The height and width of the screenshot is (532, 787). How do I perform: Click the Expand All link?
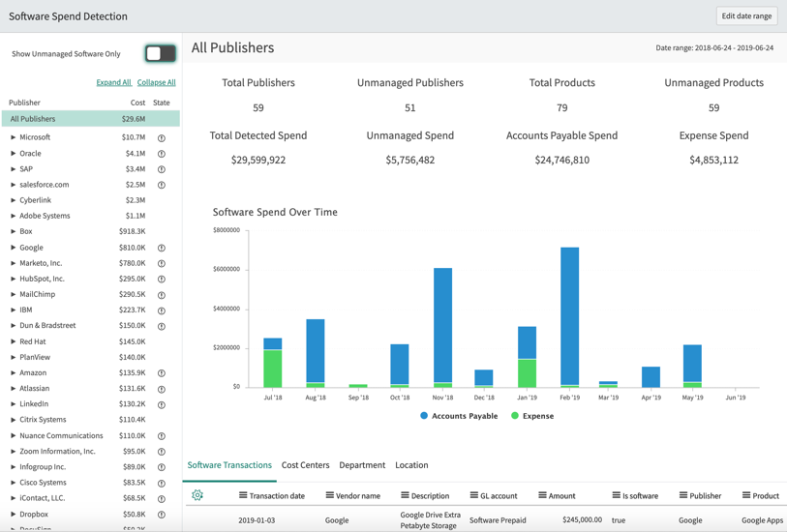[114, 82]
